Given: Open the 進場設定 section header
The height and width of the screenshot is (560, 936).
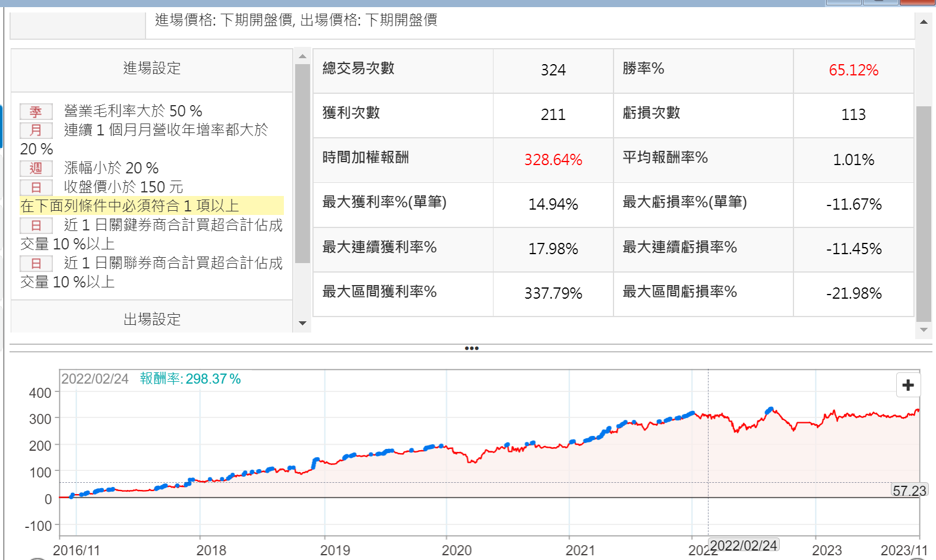Looking at the screenshot, I should (152, 68).
